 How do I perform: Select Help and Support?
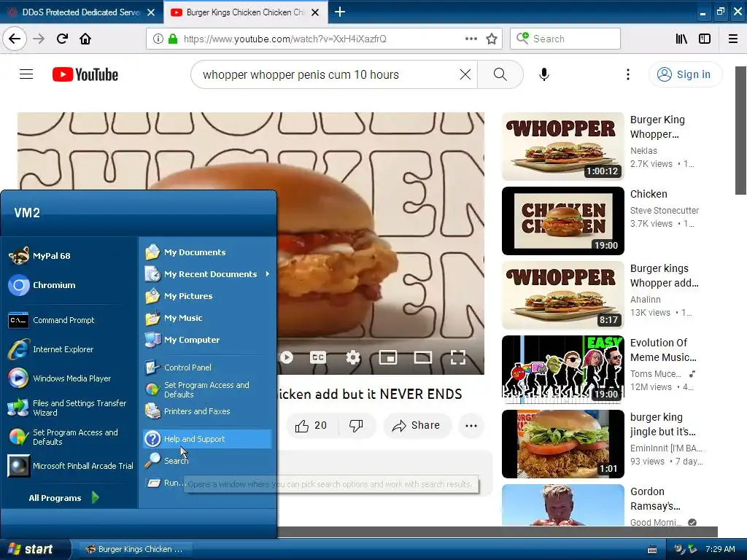(207, 439)
